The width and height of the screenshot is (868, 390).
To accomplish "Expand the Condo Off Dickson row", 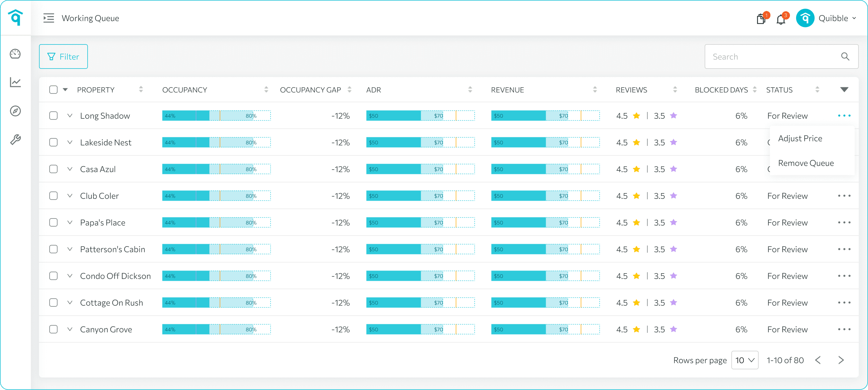I will tap(70, 276).
